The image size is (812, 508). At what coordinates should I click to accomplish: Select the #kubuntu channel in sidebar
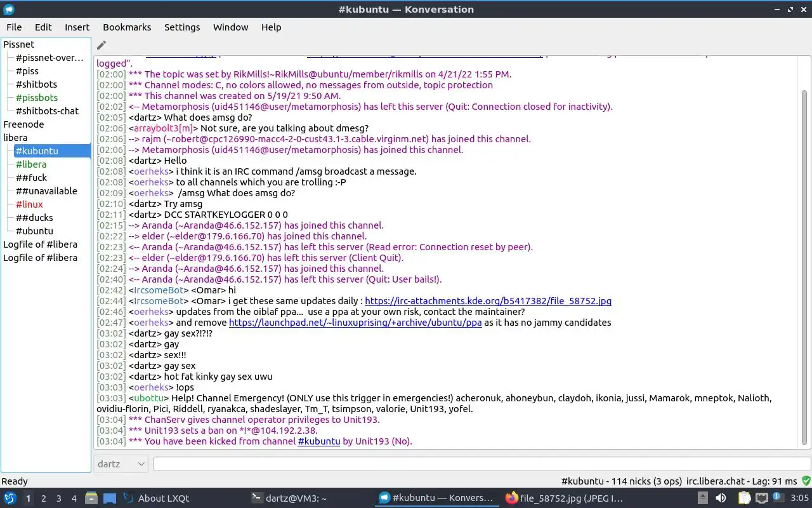click(x=52, y=151)
